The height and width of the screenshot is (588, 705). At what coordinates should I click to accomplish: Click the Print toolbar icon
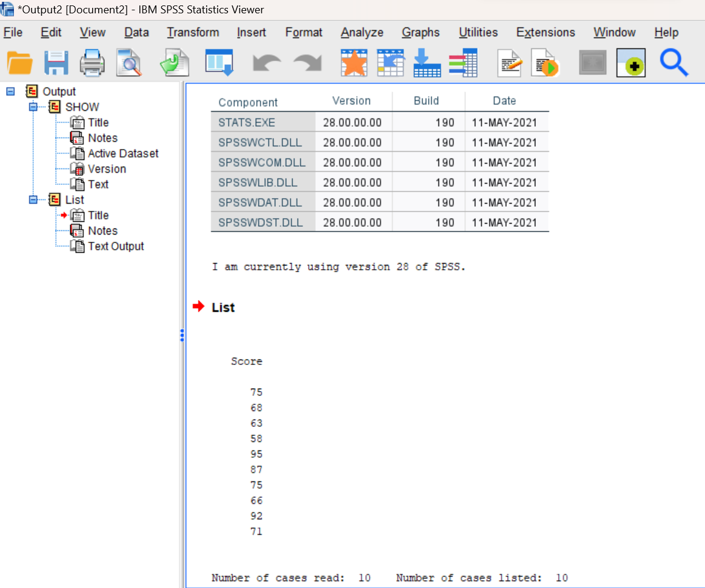coord(92,63)
